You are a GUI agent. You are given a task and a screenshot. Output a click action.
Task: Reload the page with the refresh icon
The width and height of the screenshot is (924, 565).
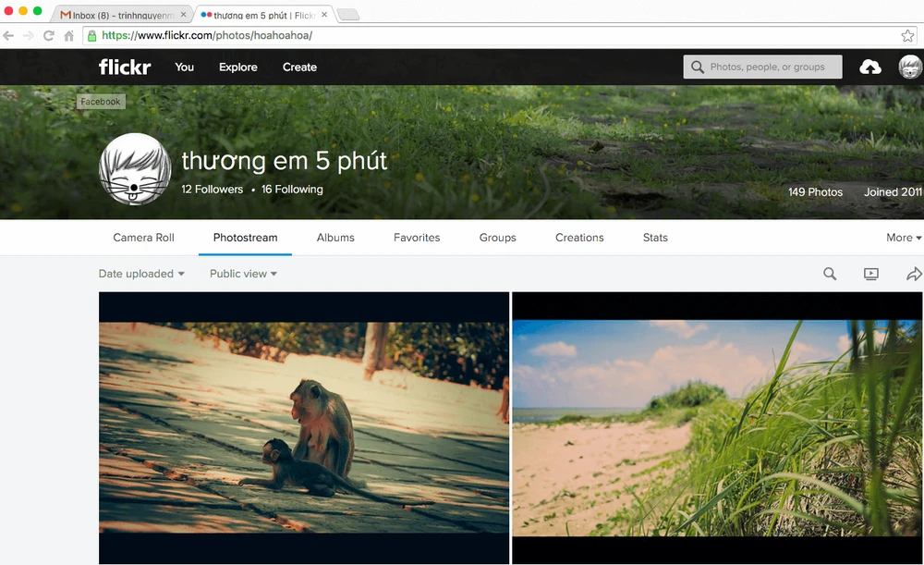pyautogui.click(x=48, y=35)
